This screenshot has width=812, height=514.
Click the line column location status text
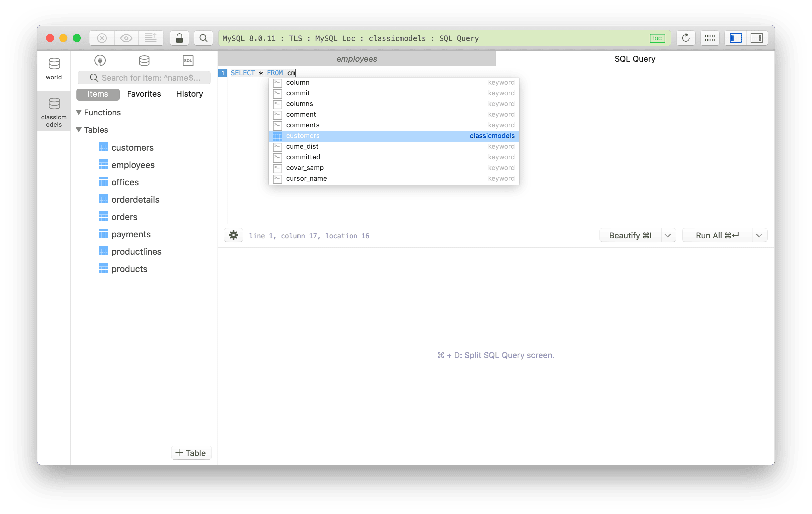click(309, 236)
